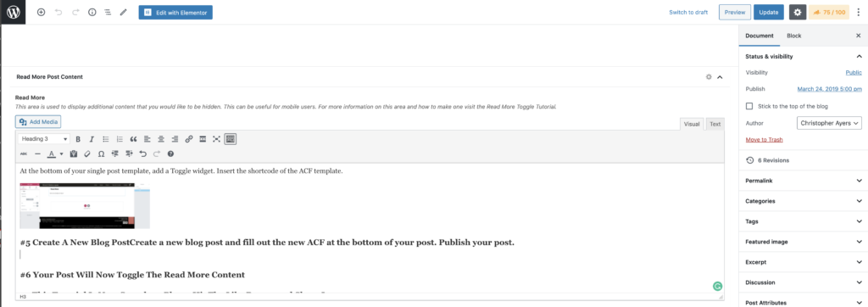Click the Move to Trash link

click(x=764, y=140)
